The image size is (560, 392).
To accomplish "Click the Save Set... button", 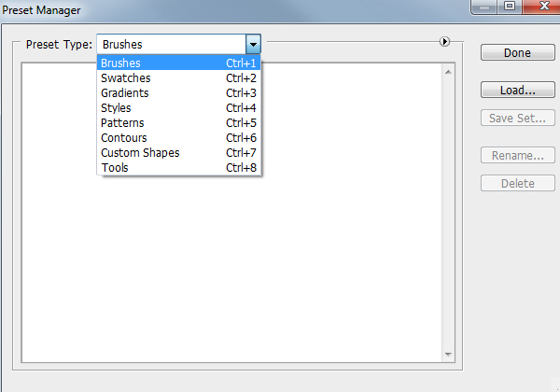I will (x=517, y=118).
